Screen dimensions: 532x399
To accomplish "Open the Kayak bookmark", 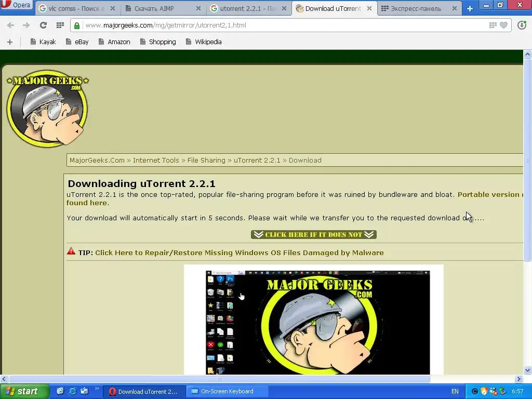I will pyautogui.click(x=43, y=42).
